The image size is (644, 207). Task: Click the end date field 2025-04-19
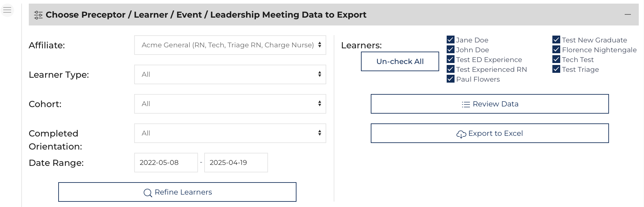236,163
